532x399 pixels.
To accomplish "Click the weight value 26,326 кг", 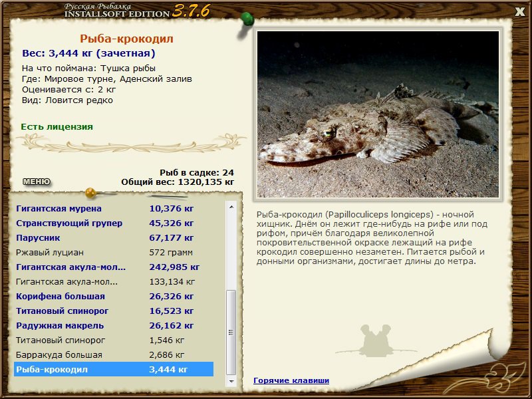I will coord(172,296).
